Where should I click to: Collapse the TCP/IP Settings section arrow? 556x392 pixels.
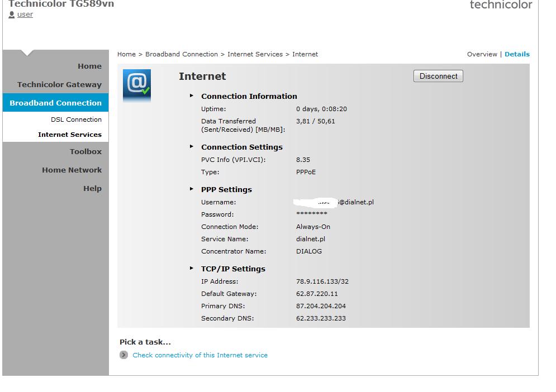(192, 268)
